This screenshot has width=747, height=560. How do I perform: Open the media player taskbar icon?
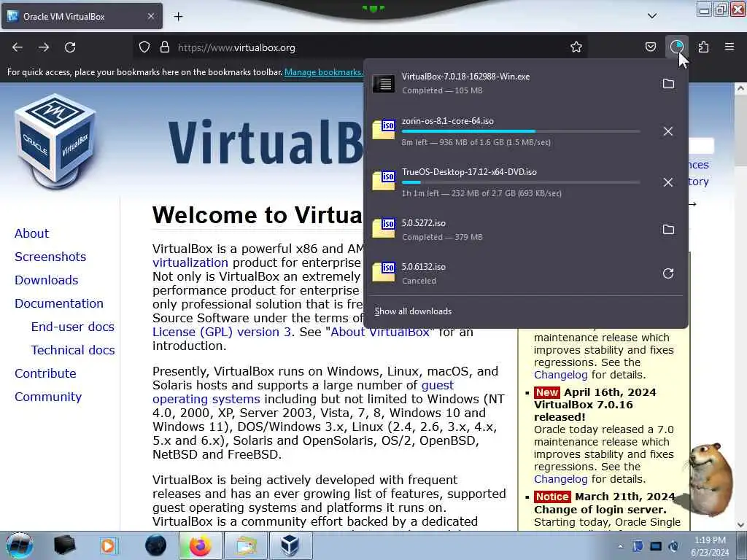[x=108, y=545]
